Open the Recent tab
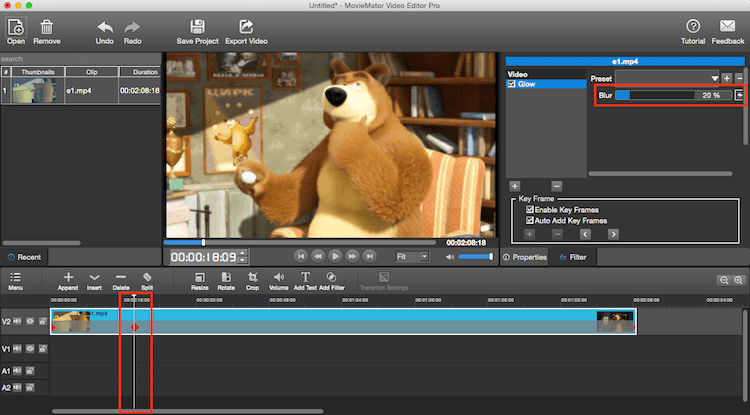This screenshot has width=750, height=415. point(24,257)
